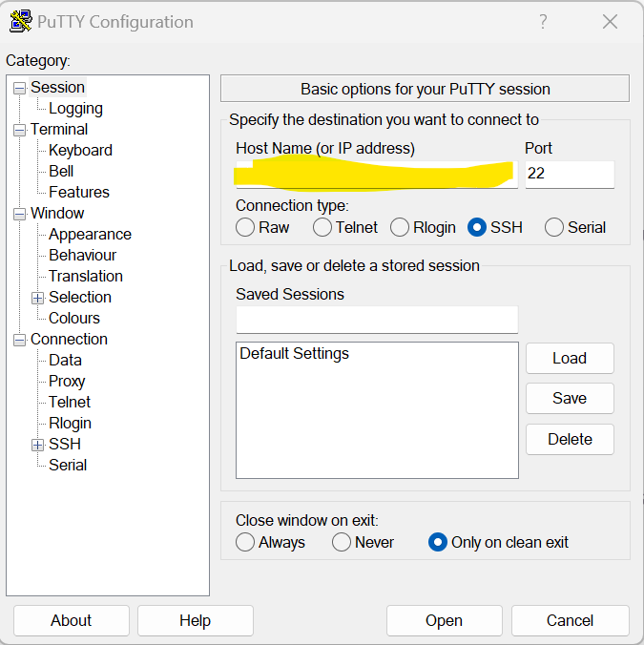Image resolution: width=644 pixels, height=645 pixels.
Task: Collapse the Window tree node
Action: pyautogui.click(x=19, y=215)
